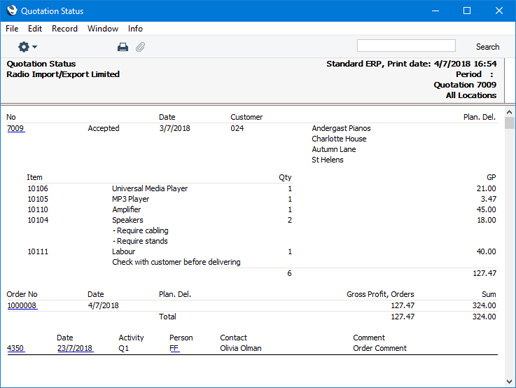Click address line Autumn Lane
516x388 pixels.
[x=334, y=149]
